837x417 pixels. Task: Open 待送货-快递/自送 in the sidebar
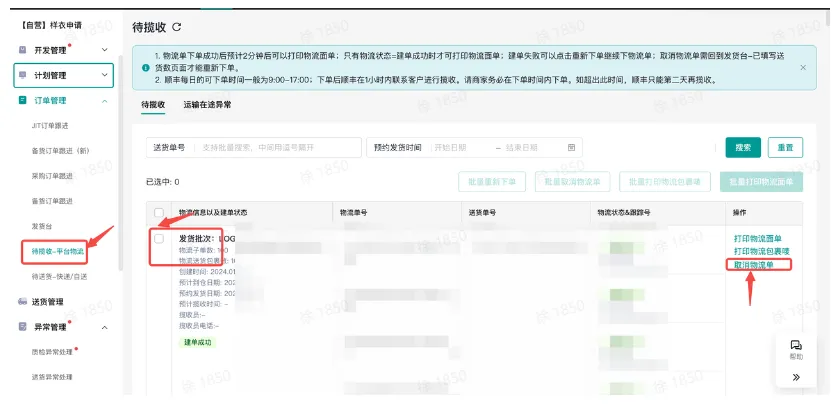pyautogui.click(x=59, y=277)
